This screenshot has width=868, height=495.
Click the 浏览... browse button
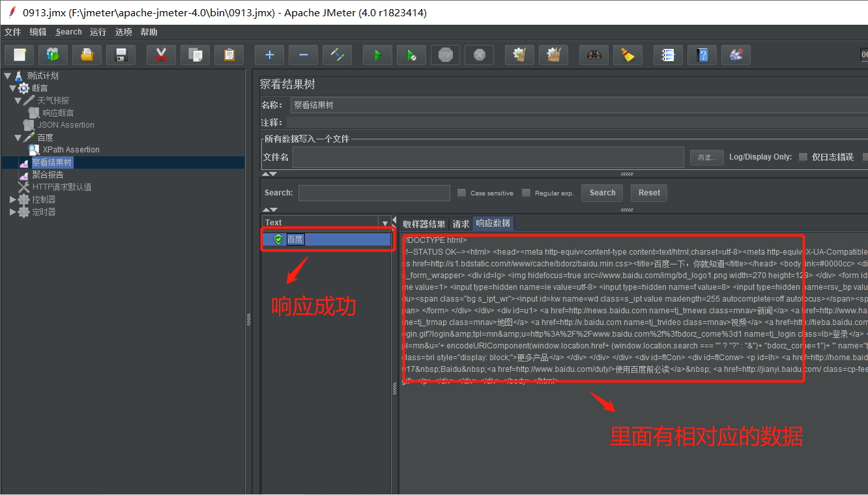[x=706, y=157]
